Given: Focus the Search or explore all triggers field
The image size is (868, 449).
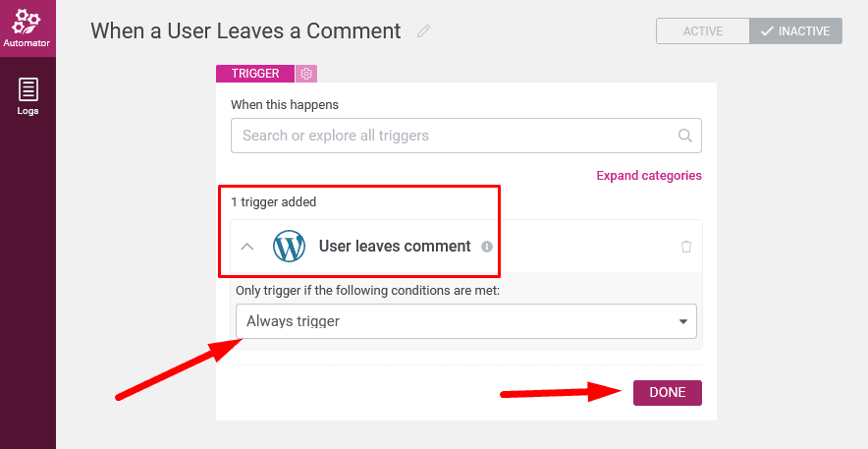Looking at the screenshot, I should coord(466,136).
